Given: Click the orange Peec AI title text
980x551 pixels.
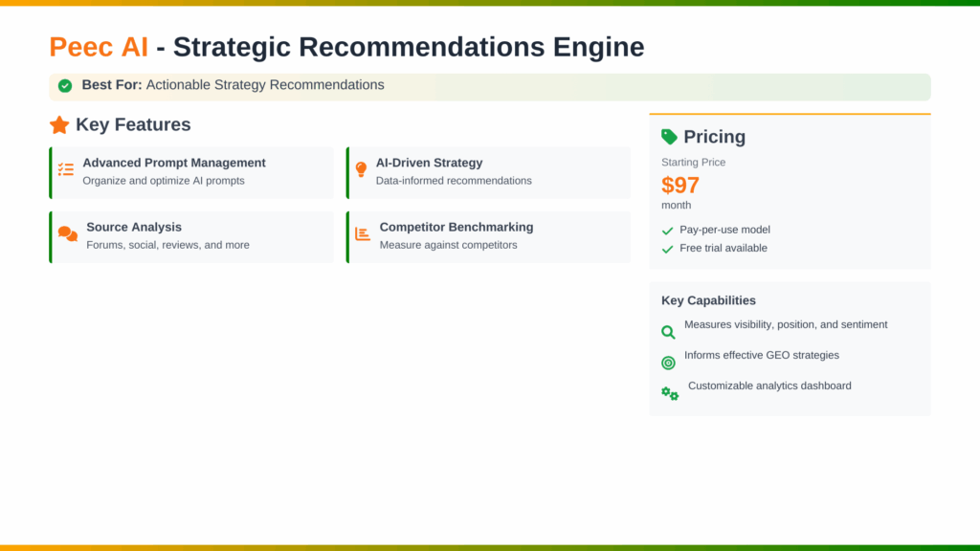Looking at the screenshot, I should click(99, 46).
